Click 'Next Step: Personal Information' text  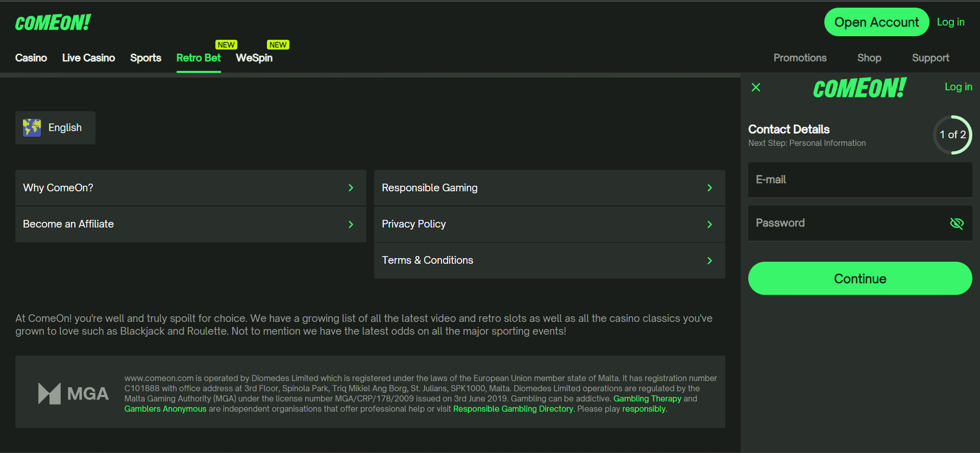click(807, 143)
